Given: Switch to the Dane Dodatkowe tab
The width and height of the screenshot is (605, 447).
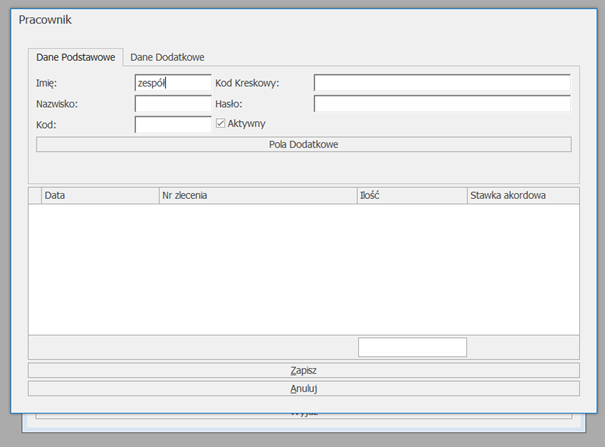Looking at the screenshot, I should click(x=167, y=58).
